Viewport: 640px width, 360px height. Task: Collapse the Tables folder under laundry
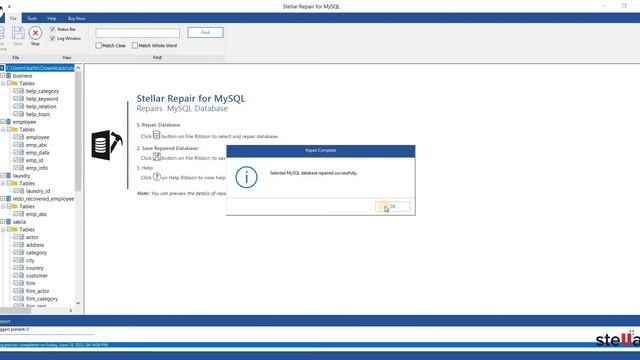coord(3,184)
